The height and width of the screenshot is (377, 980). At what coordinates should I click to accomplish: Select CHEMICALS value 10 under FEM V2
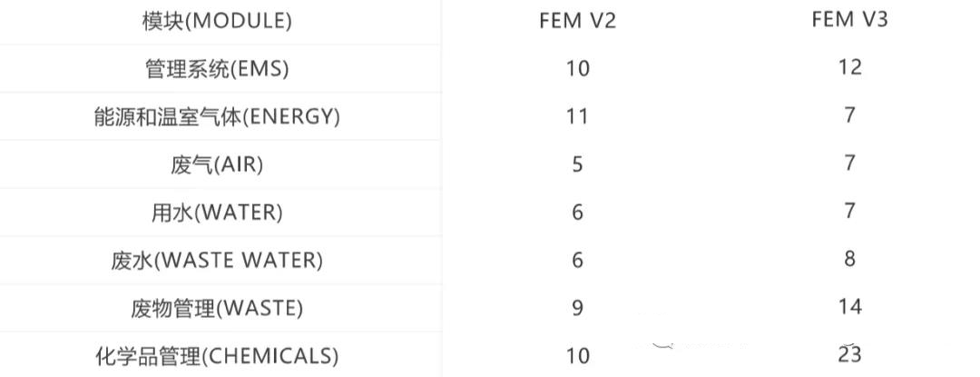(x=577, y=356)
